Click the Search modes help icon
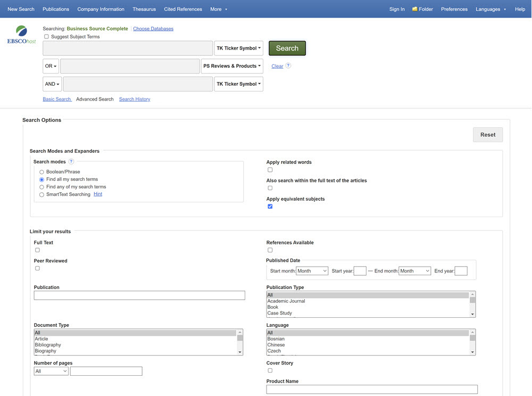The width and height of the screenshot is (532, 396). [71, 162]
